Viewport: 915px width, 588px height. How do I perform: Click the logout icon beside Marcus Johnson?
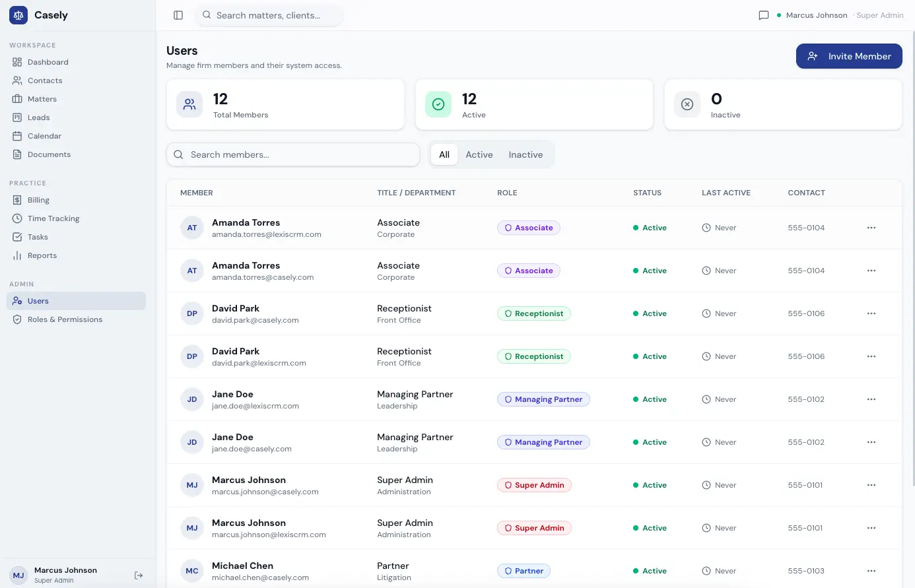click(x=139, y=575)
